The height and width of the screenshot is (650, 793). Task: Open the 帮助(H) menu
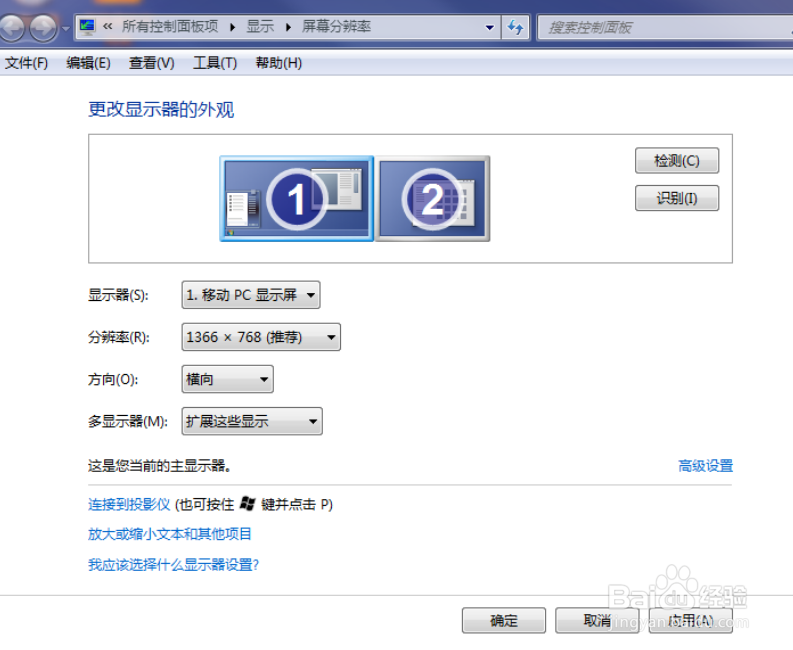(x=279, y=63)
